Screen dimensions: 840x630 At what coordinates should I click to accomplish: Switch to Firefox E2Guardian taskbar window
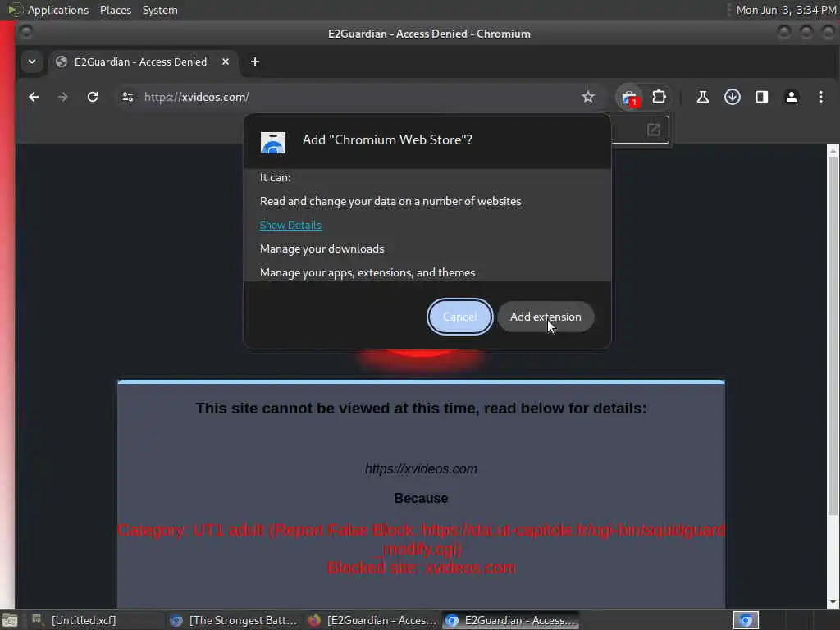(372, 620)
